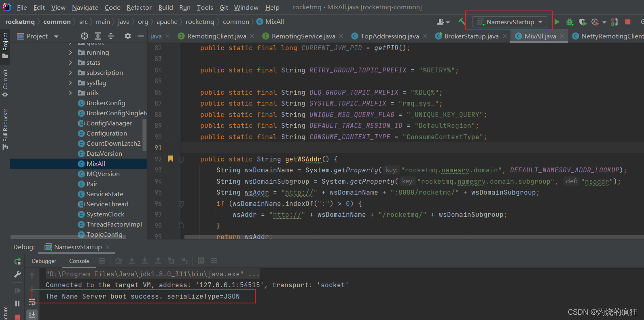Hide the Project tool window
644x320 pixels.
[x=141, y=36]
